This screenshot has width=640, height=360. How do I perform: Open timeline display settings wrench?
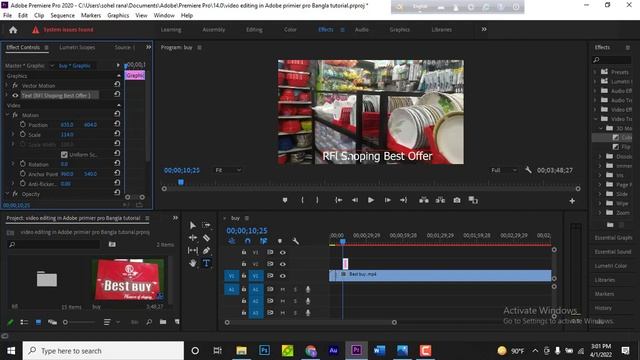(296, 241)
